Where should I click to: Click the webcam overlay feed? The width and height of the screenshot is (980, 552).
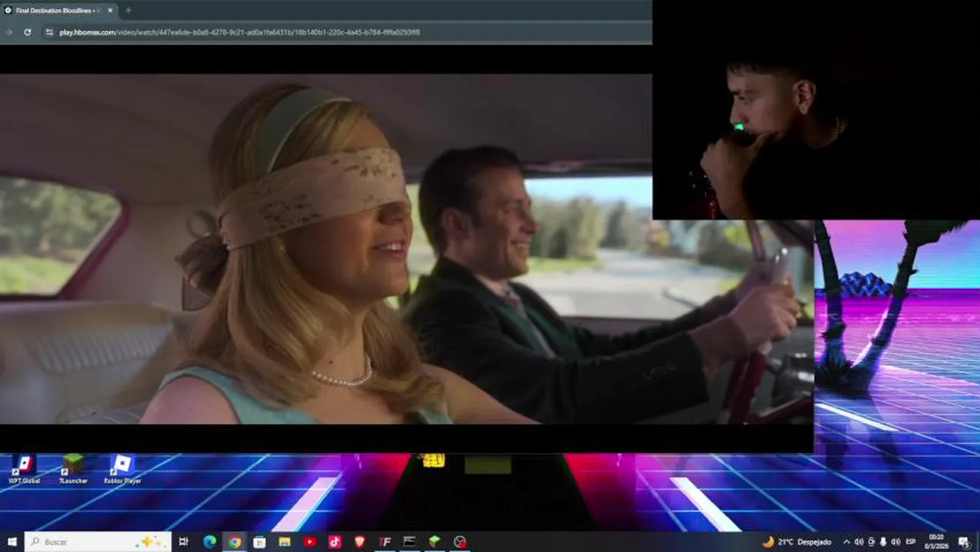coord(816,110)
